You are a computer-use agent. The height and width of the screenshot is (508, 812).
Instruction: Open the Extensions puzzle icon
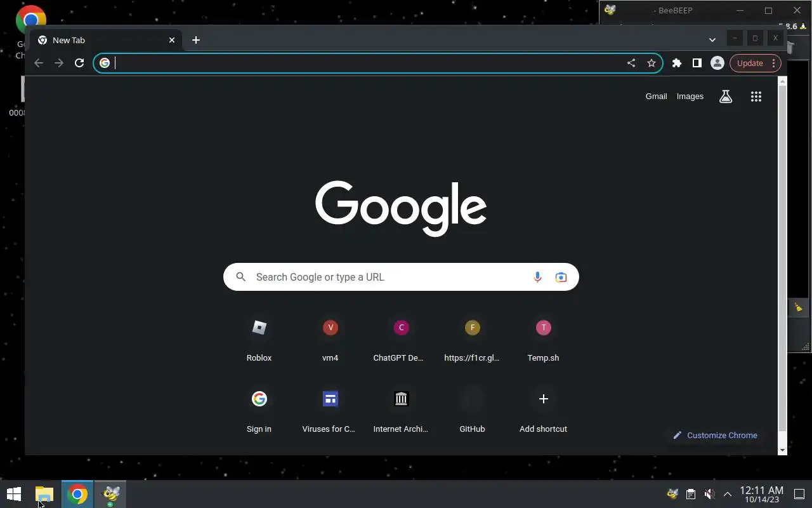coord(677,63)
